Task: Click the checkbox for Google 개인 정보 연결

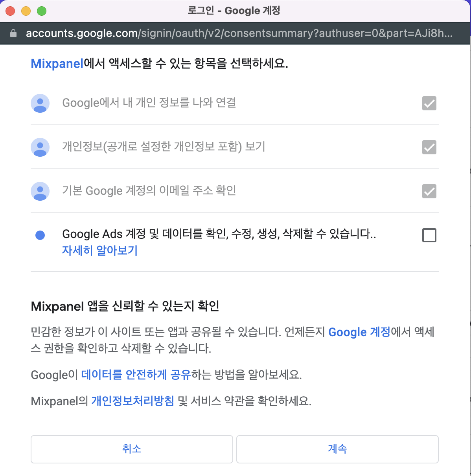Action: [429, 103]
